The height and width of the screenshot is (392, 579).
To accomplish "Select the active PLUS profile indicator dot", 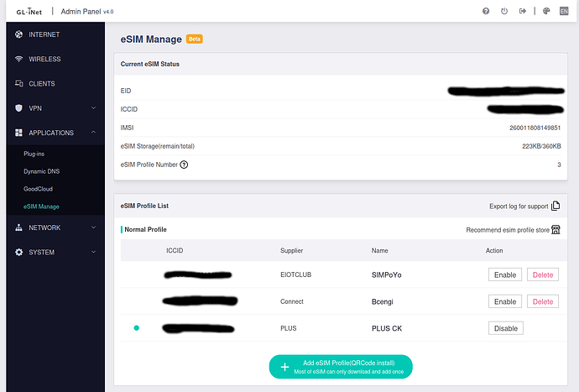I will click(x=137, y=328).
